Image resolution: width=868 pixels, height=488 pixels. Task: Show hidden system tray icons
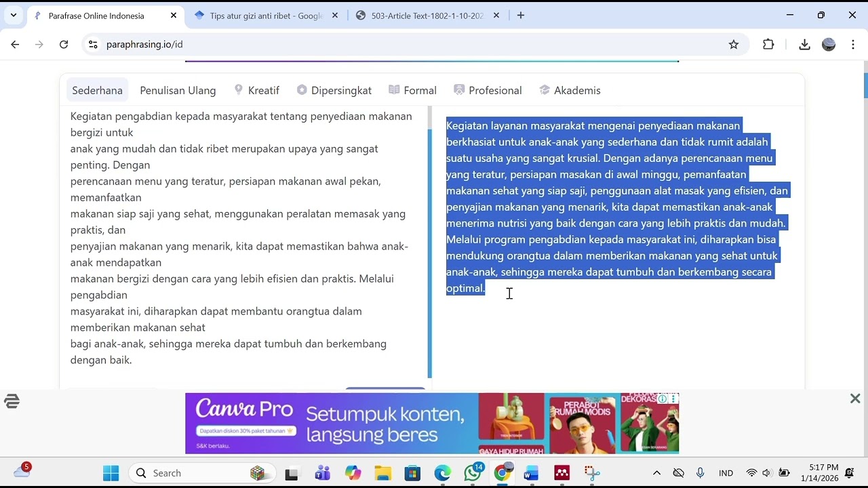pos(656,473)
